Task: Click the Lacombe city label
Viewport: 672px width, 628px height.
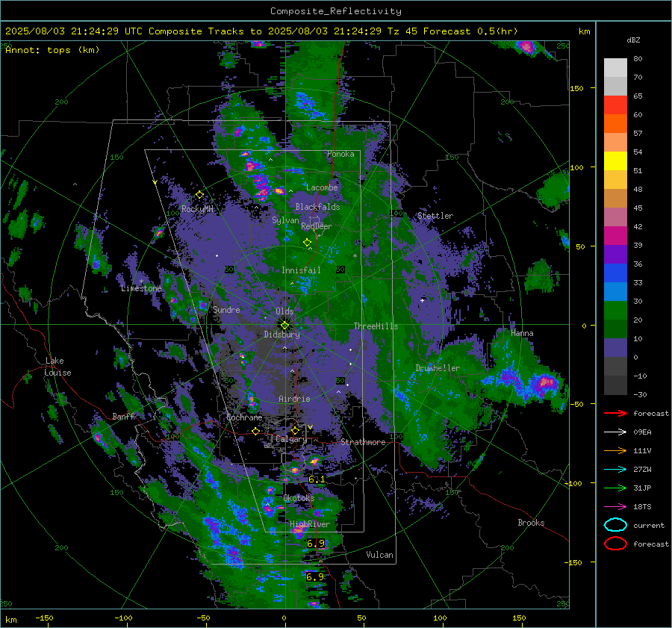Action: [322, 187]
